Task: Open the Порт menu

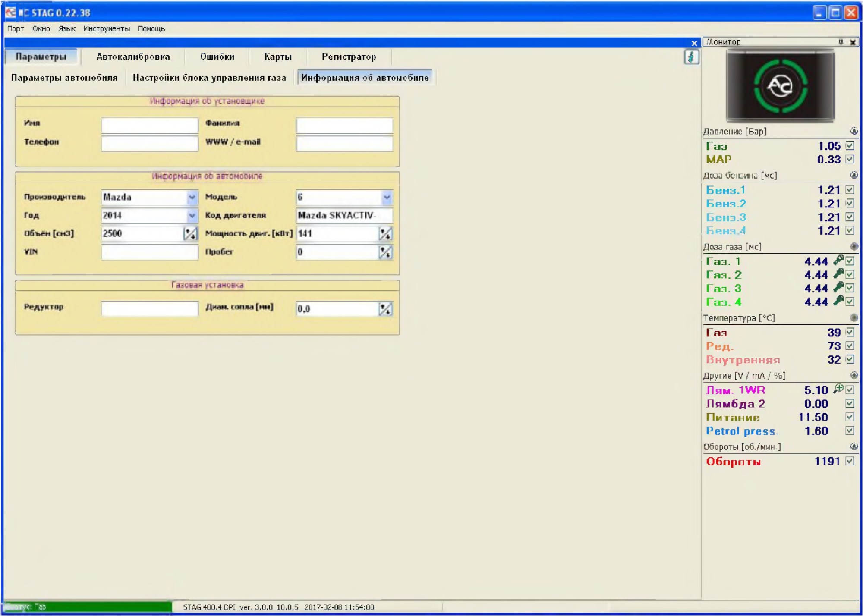Action: [x=16, y=29]
